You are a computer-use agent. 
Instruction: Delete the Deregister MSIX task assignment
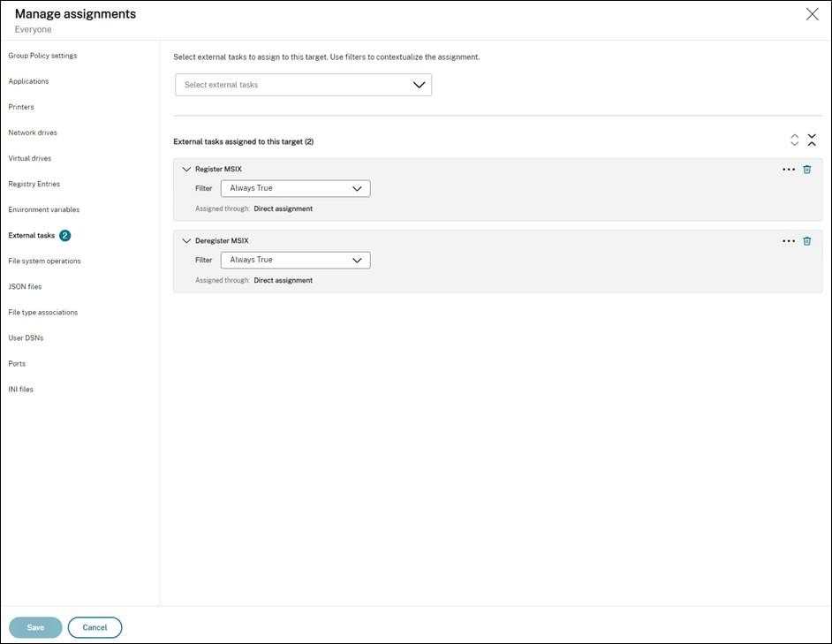pos(806,241)
